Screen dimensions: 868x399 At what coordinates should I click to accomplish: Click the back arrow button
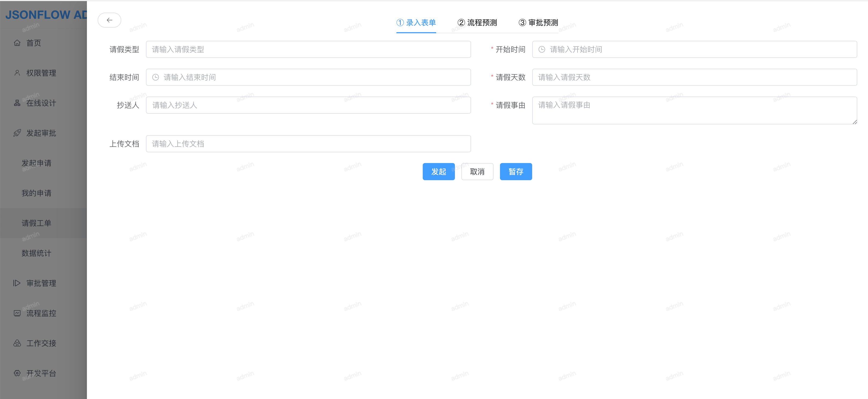coord(109,20)
